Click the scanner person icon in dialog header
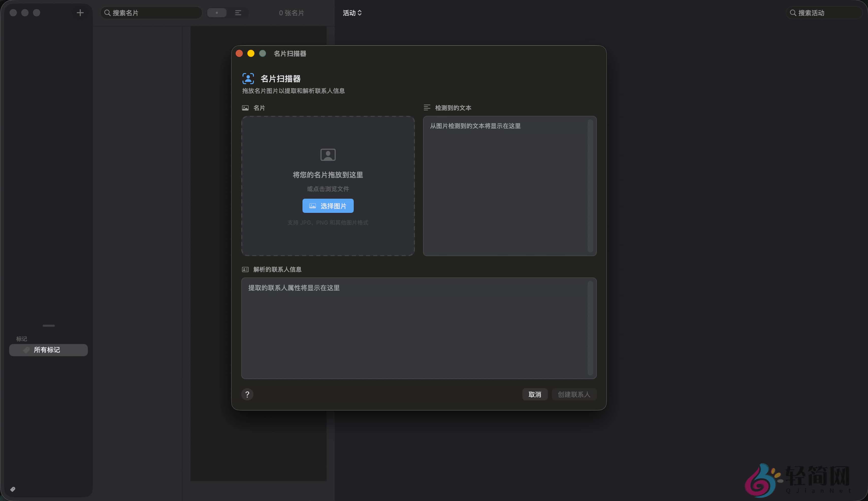This screenshot has height=501, width=868. [x=248, y=79]
